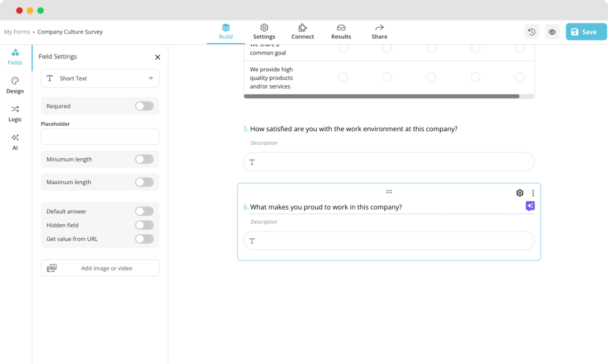Click into the Placeholder input field

pyautogui.click(x=100, y=137)
